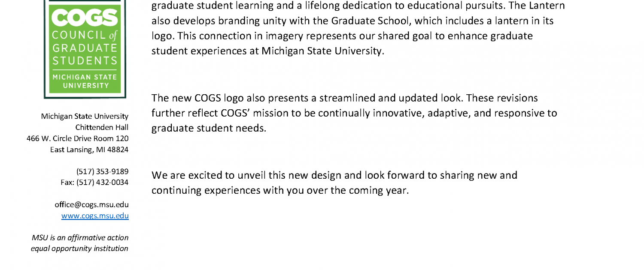Click the line starting logo. This connection in imagery

coord(342,36)
